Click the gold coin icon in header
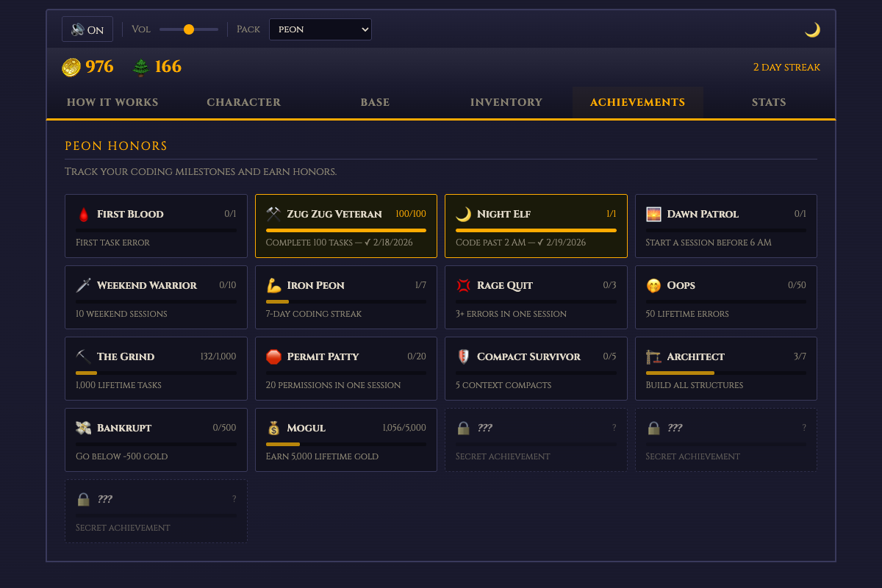The image size is (882, 588). tap(71, 68)
